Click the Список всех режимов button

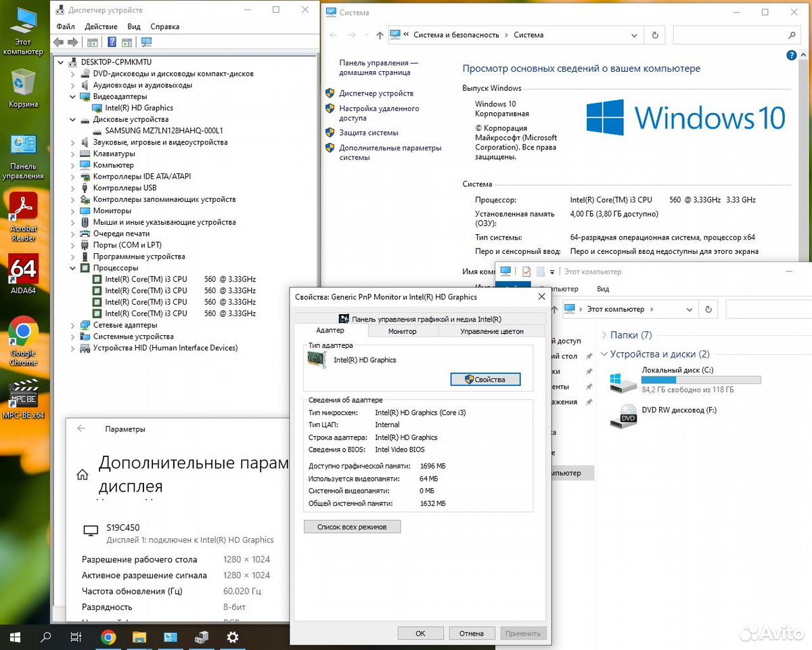[x=352, y=527]
